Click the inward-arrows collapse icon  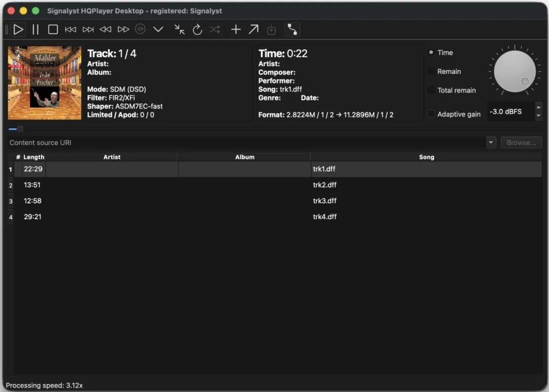click(x=179, y=29)
